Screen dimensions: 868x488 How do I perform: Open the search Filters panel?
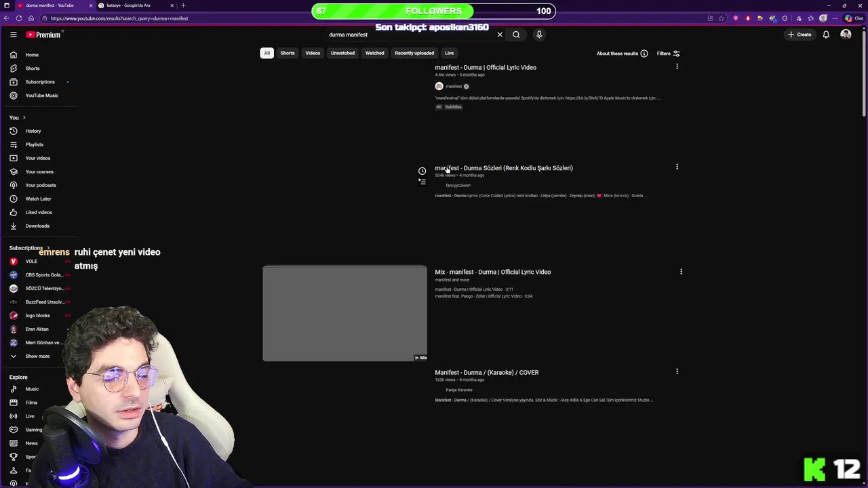click(x=668, y=54)
